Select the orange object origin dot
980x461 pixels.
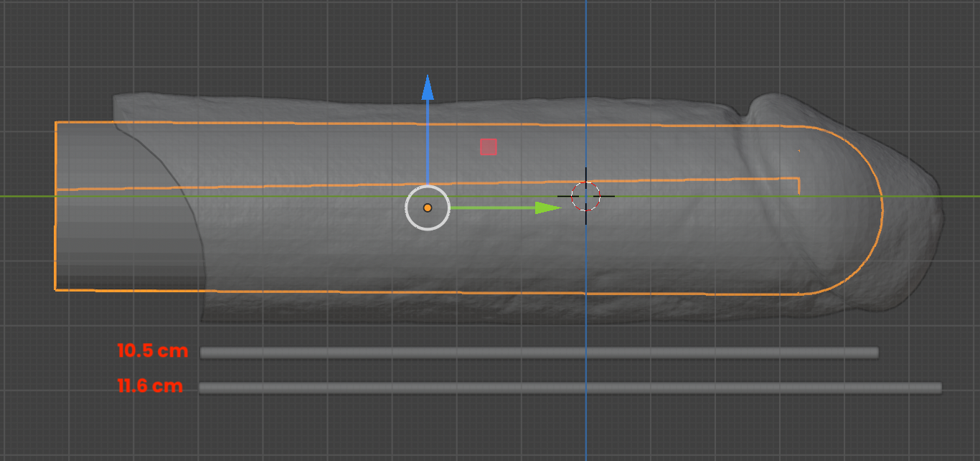[x=428, y=208]
